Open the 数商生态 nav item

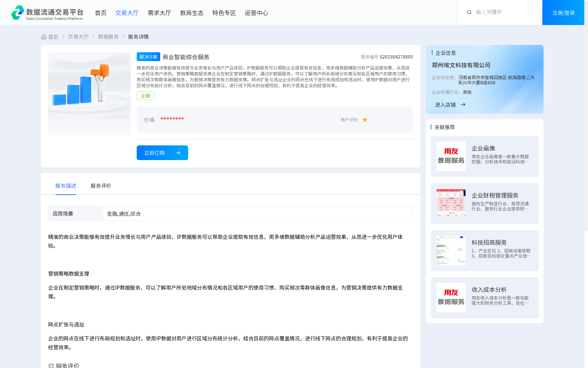[x=192, y=13]
